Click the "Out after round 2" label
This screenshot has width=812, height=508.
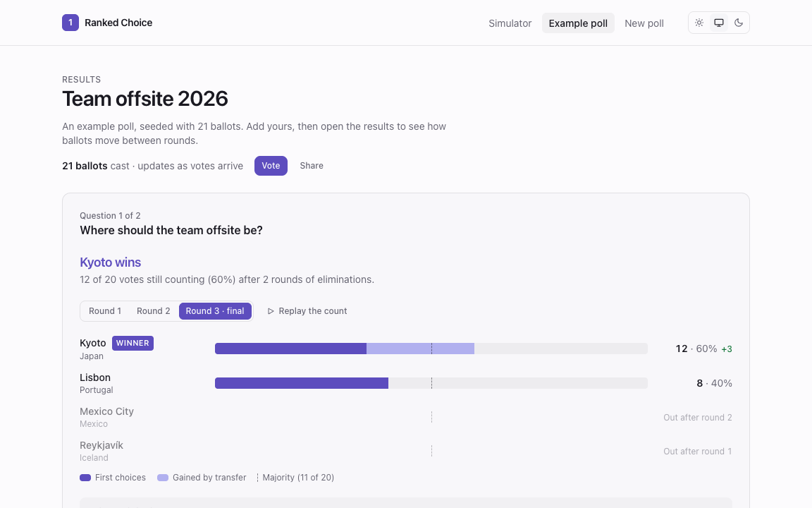pos(698,417)
